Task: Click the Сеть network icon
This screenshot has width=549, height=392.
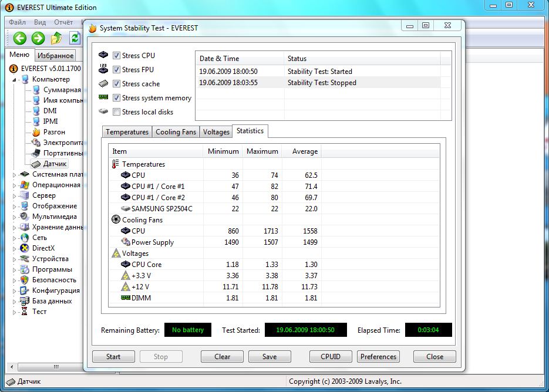Action: [x=25, y=237]
